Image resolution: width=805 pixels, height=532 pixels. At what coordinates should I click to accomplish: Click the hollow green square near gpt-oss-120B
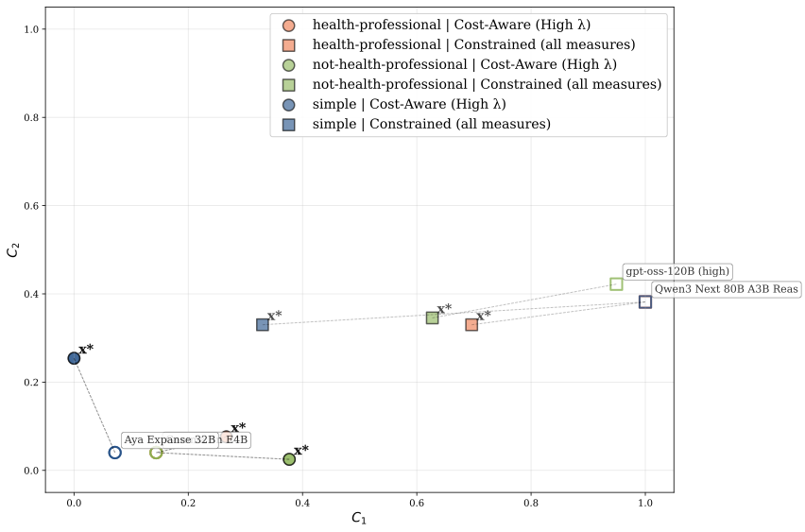pyautogui.click(x=616, y=283)
